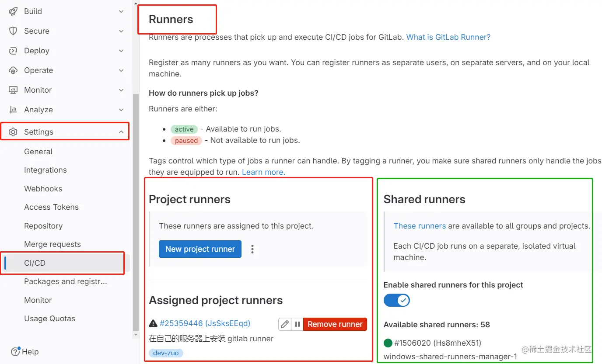Click the sidebar scrollbar down arrow
Screen dimensions: 602x364
pyautogui.click(x=136, y=334)
